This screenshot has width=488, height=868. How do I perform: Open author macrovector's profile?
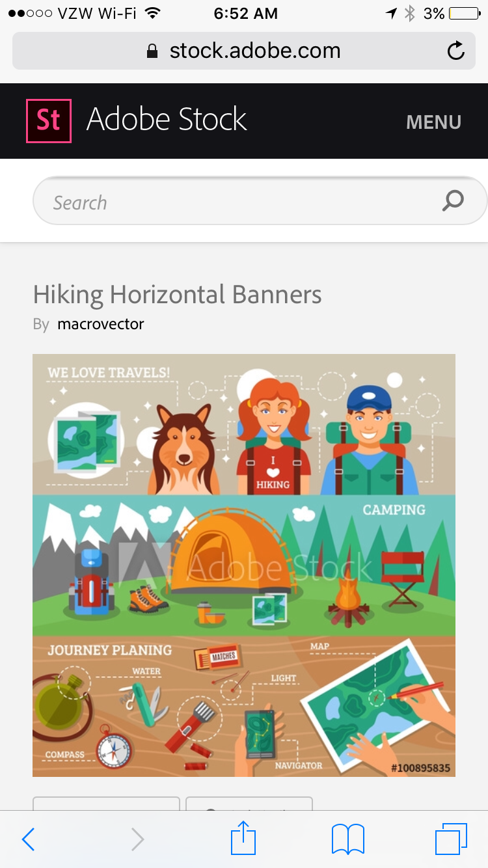point(101,323)
